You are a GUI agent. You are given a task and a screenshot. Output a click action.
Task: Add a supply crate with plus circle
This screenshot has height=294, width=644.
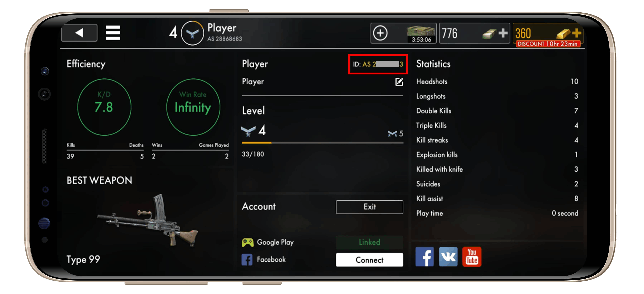point(380,33)
